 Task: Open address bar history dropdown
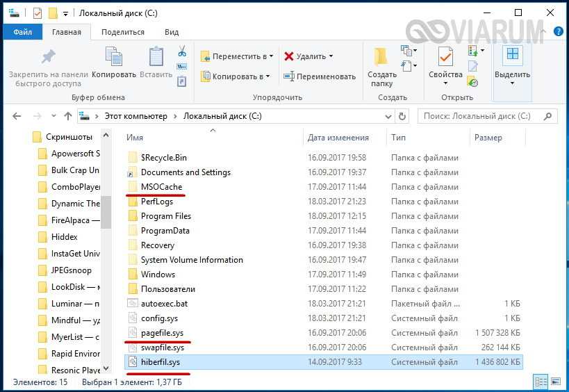pyautogui.click(x=388, y=117)
